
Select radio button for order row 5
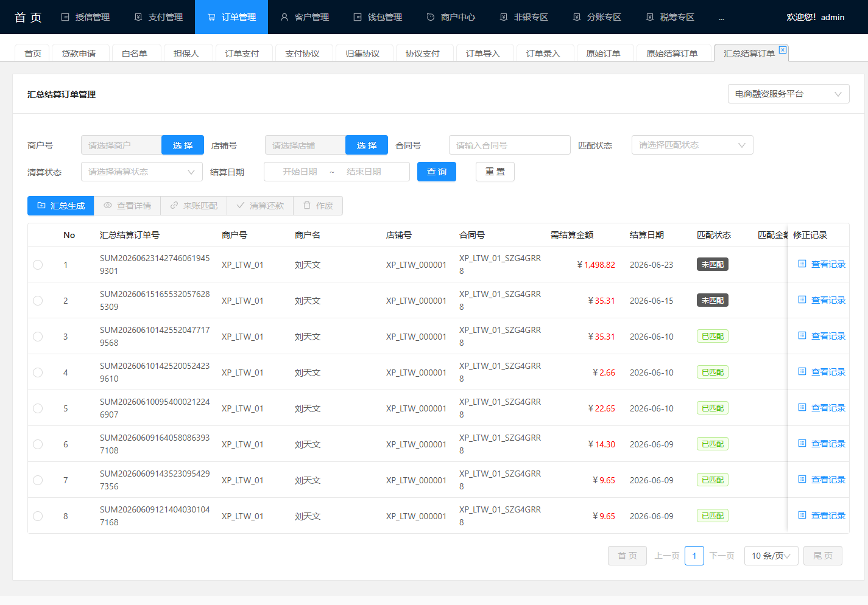coord(38,408)
